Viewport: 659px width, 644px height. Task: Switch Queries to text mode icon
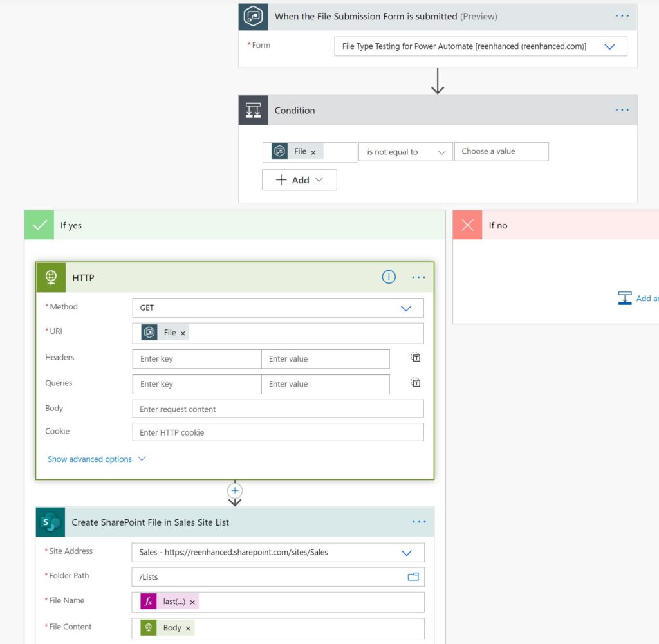click(415, 383)
